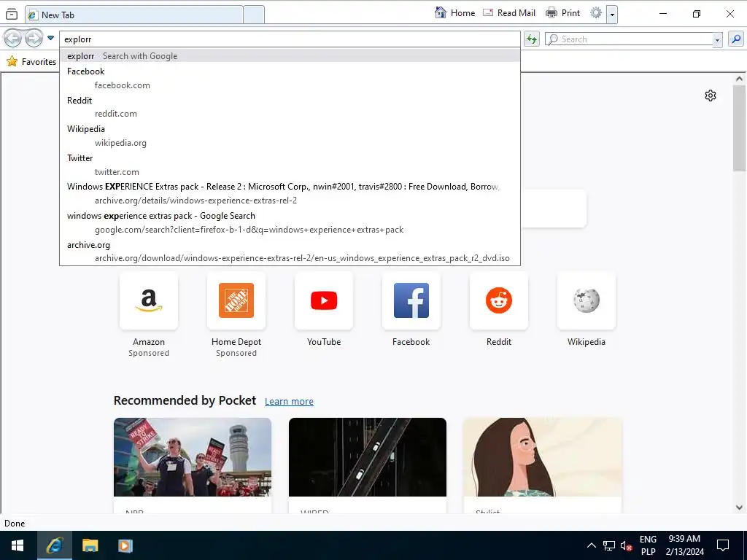Screen dimensions: 747x560
Task: Choose 'explorr Search with Google' suggestion
Action: tap(290, 55)
